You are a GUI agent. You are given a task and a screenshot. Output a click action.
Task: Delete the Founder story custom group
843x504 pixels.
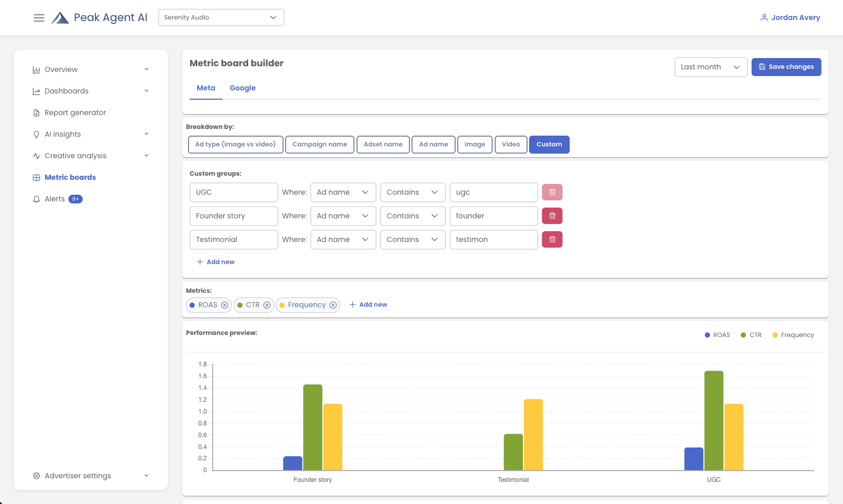click(x=552, y=216)
